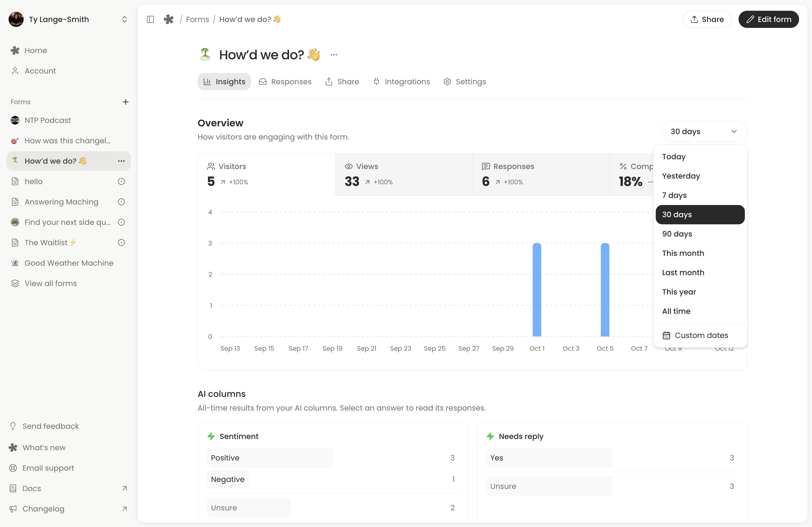
Task: Select the Views metric card
Action: point(404,174)
